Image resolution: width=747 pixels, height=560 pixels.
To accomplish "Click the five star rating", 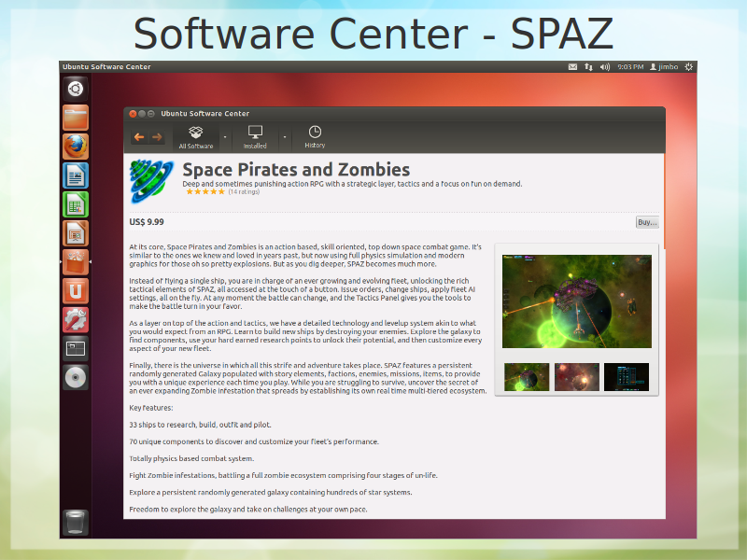I will click(205, 192).
